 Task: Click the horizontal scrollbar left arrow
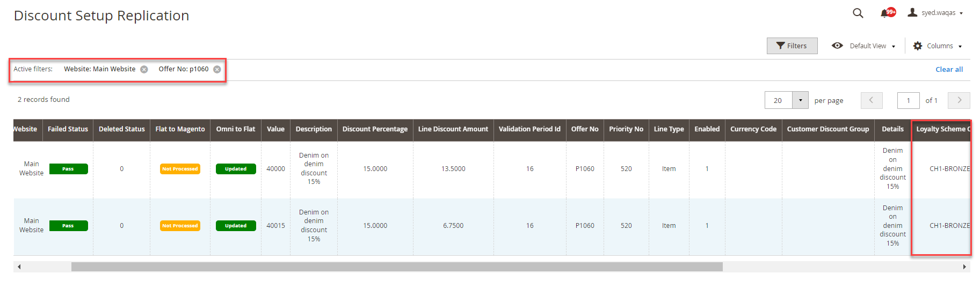(19, 267)
